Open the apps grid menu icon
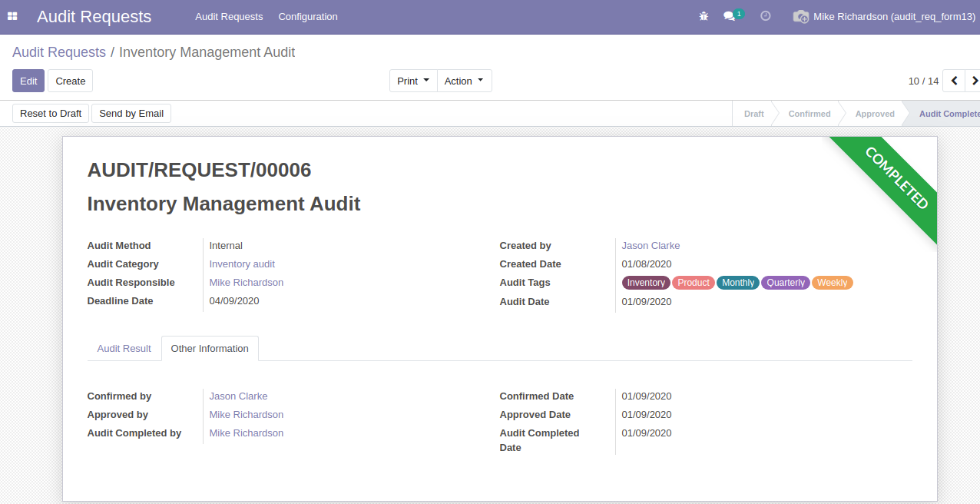The width and height of the screenshot is (980, 504). click(12, 16)
